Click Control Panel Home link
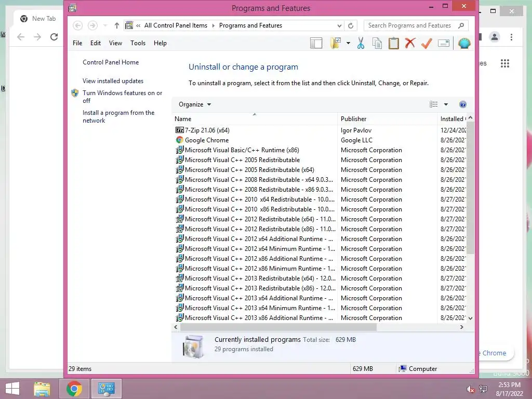Screen dimensions: 532x399 pyautogui.click(x=111, y=62)
